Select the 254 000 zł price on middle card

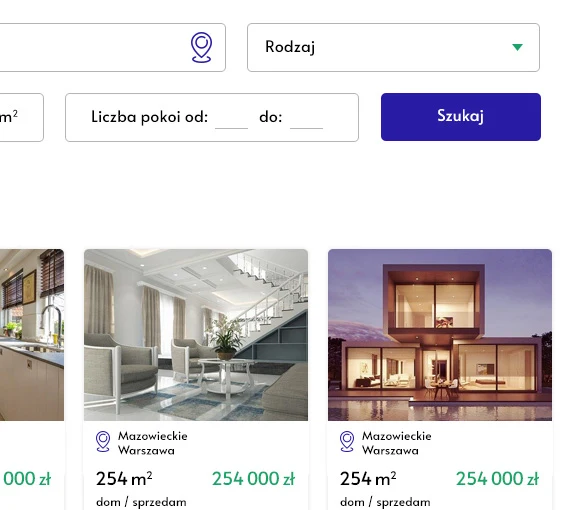[x=253, y=479]
